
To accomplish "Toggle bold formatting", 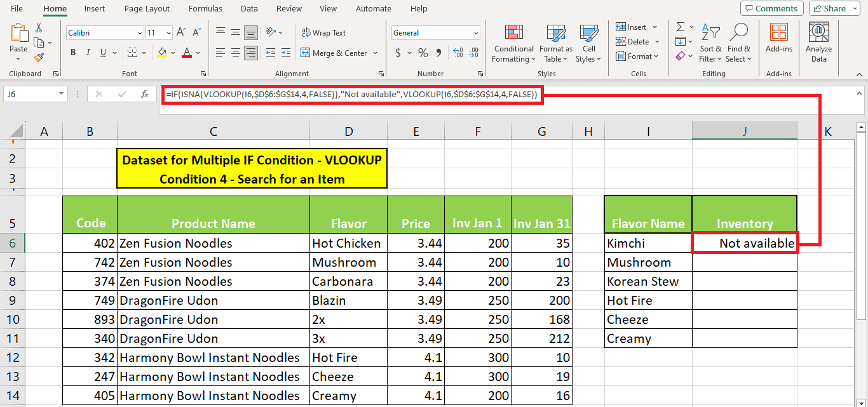I will point(73,52).
